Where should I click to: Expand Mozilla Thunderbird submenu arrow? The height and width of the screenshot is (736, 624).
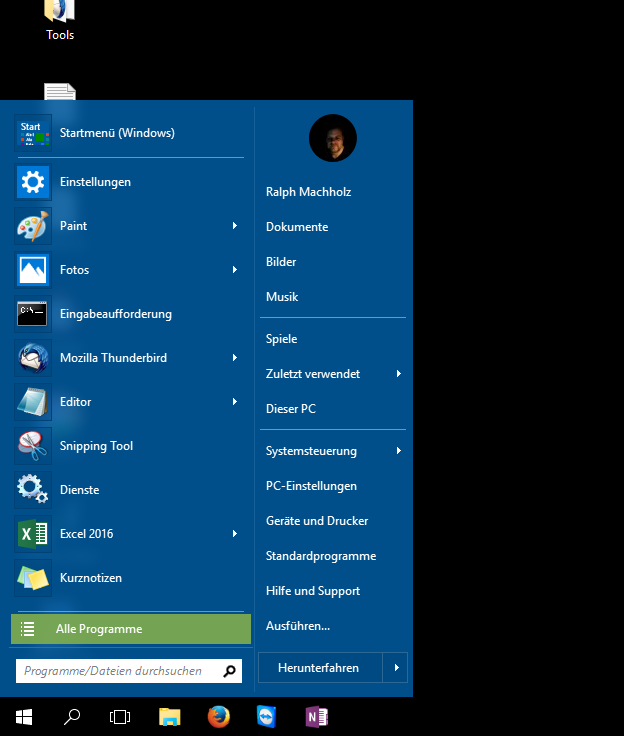click(x=235, y=358)
